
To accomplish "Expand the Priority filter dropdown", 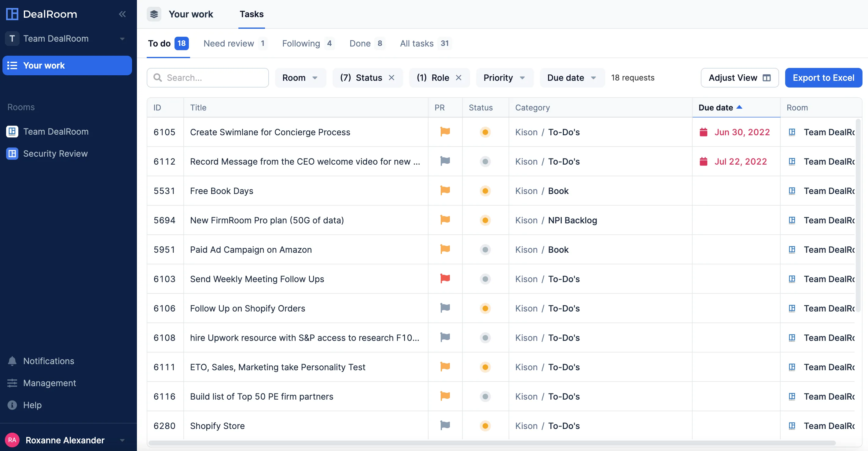I will (504, 78).
